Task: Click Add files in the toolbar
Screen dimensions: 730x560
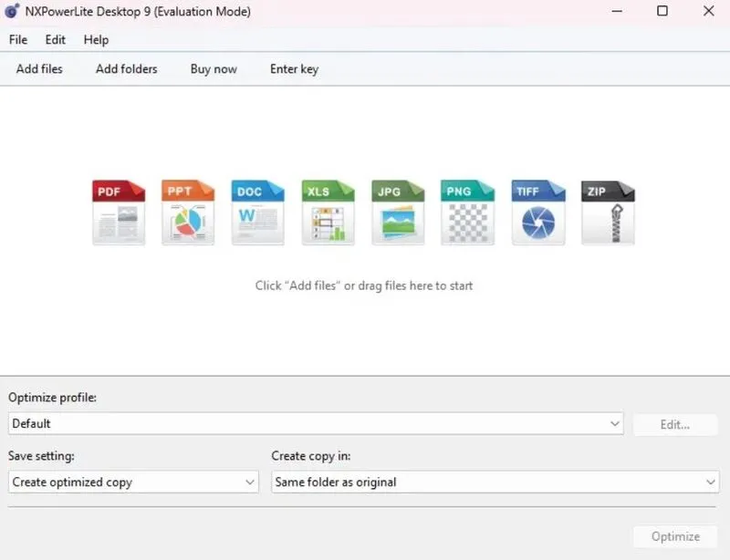Action: (x=39, y=69)
